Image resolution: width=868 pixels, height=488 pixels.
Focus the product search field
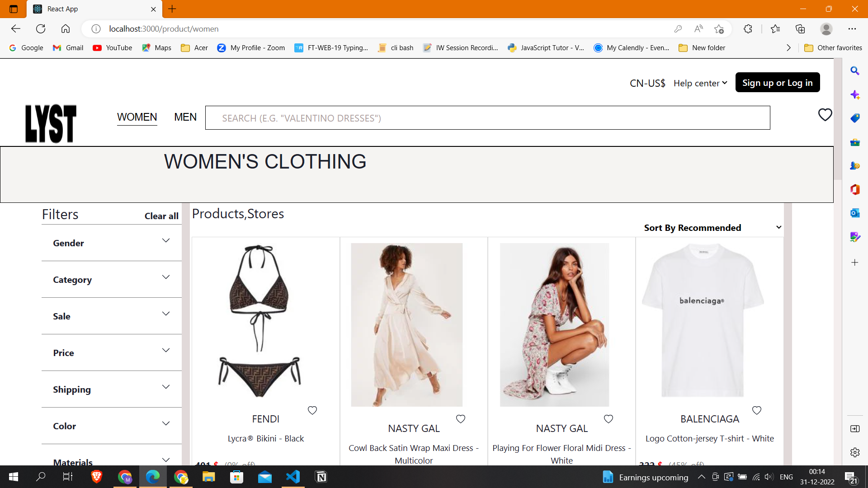point(488,118)
